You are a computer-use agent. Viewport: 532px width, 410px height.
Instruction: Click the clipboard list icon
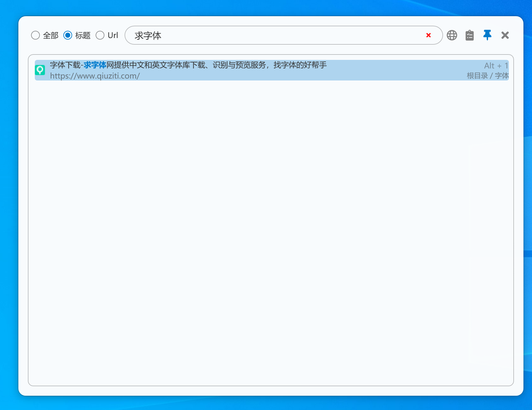pos(469,35)
